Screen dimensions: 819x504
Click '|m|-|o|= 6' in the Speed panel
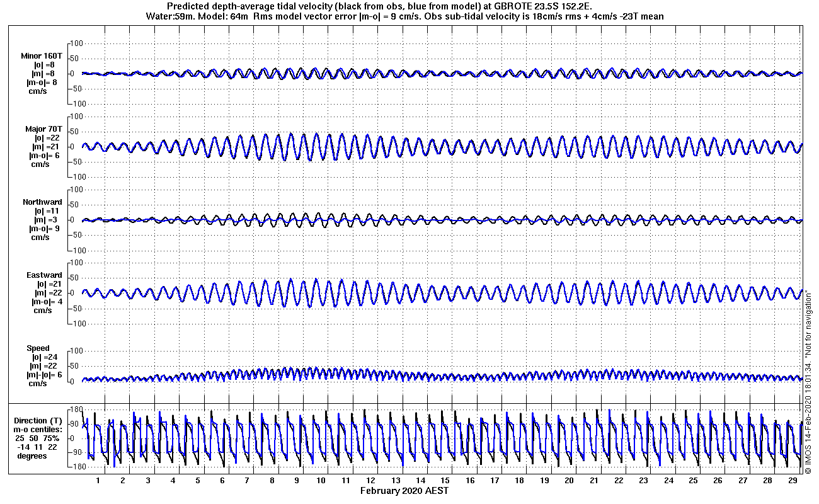click(44, 375)
